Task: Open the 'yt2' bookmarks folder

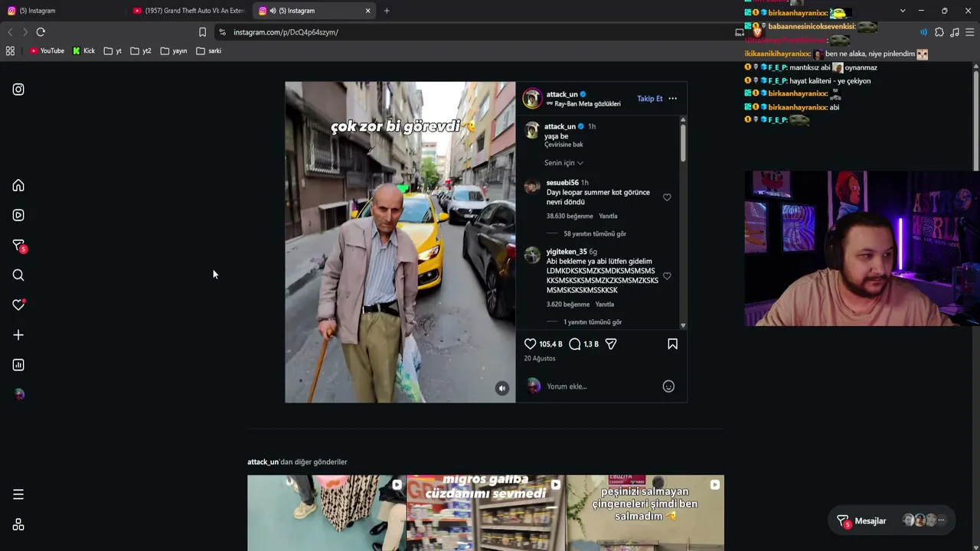Action: tap(141, 51)
